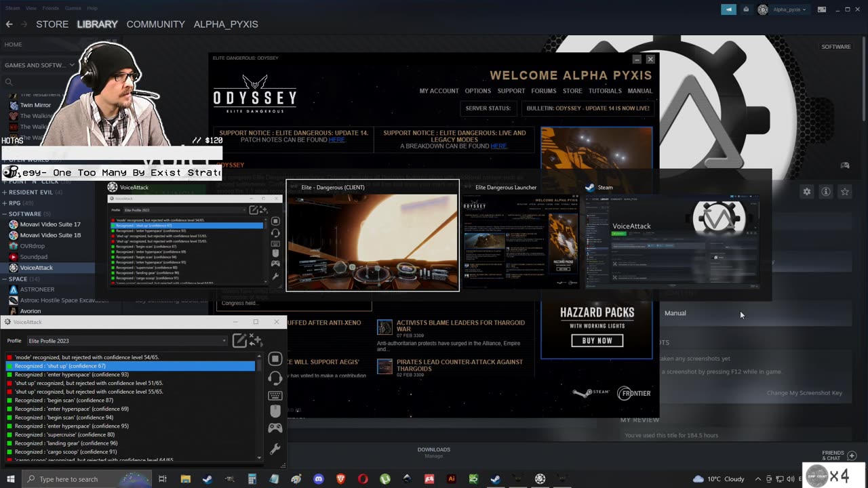Favorite the game with star icon
The width and height of the screenshot is (868, 488).
click(845, 192)
